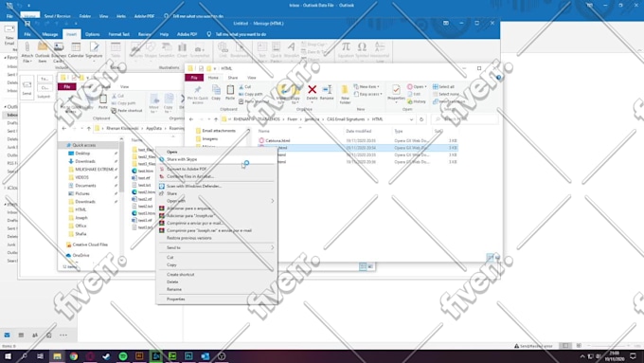Switch to the Format Text tab in the message
This screenshot has width=644, height=363.
click(118, 34)
